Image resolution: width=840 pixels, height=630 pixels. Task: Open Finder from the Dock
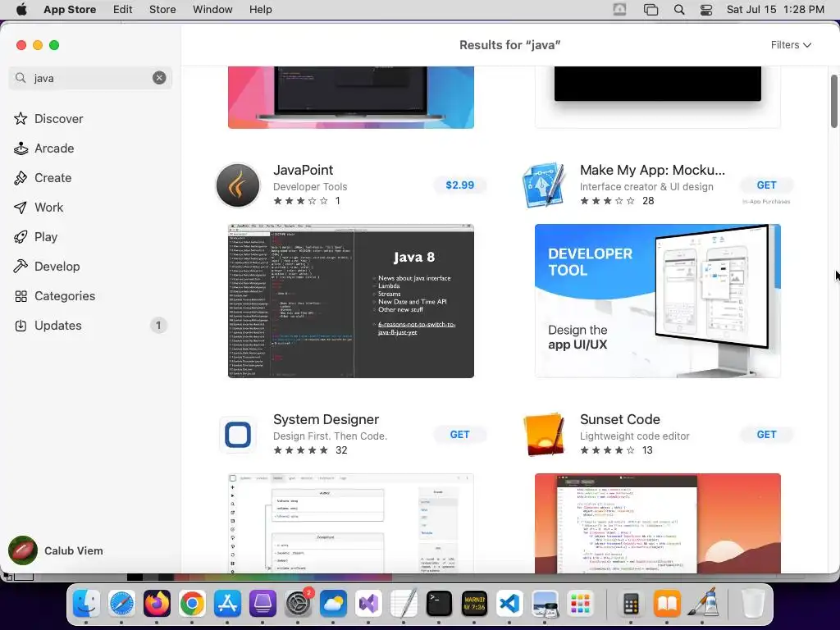point(86,604)
